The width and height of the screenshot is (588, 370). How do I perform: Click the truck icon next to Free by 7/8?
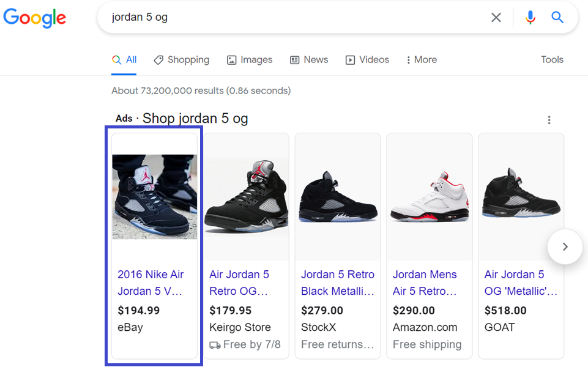(x=215, y=345)
